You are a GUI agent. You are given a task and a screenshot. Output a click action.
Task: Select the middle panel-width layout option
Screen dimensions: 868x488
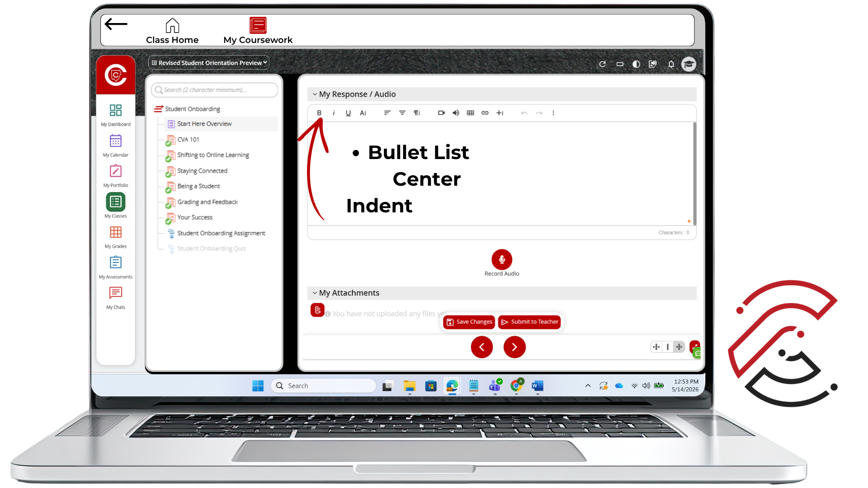click(668, 347)
